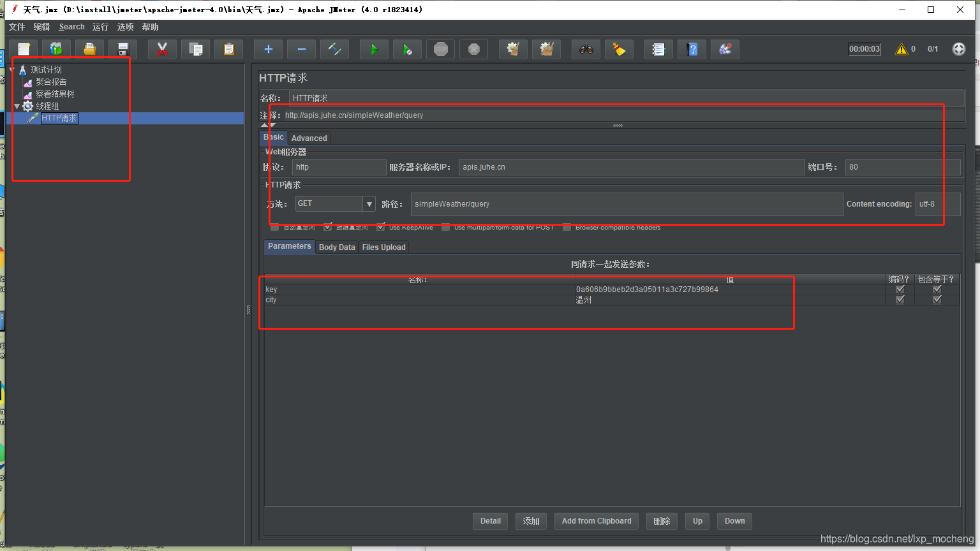Click the Cut scissors icon
980x551 pixels.
point(162,49)
